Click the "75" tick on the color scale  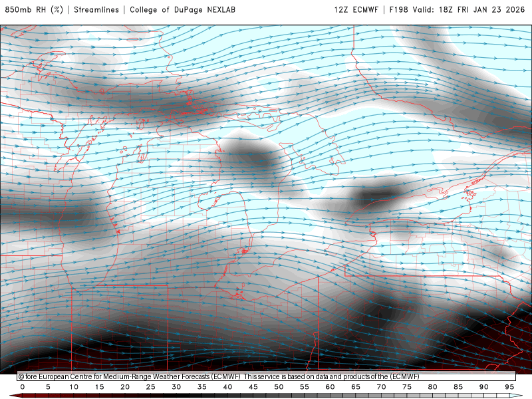tap(407, 387)
